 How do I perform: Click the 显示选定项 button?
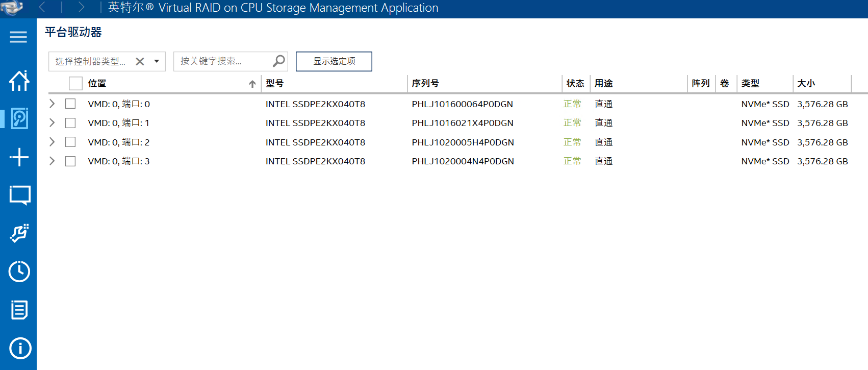(334, 61)
